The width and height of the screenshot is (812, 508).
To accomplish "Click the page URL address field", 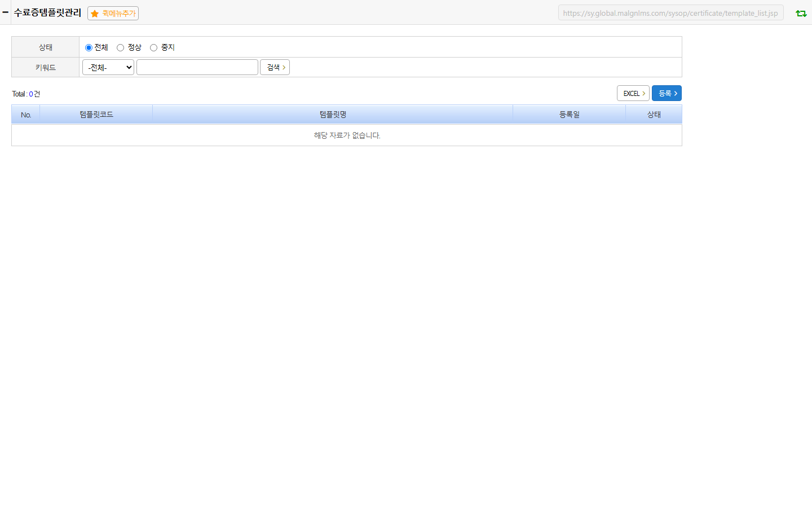I will [x=670, y=13].
